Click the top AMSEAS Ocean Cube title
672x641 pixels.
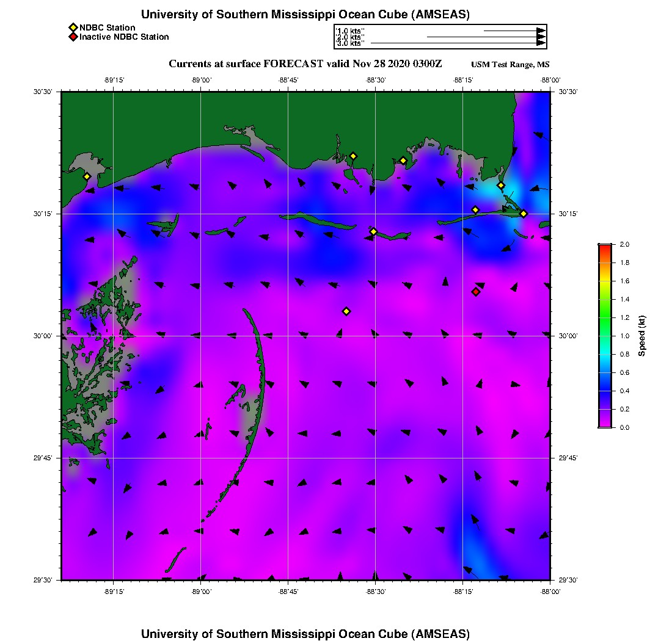click(305, 15)
